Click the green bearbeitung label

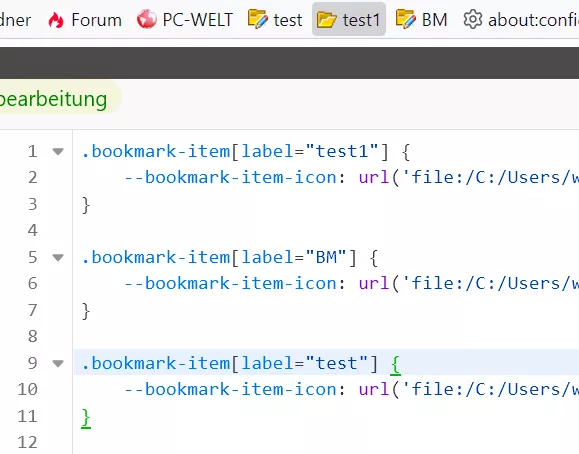point(54,99)
